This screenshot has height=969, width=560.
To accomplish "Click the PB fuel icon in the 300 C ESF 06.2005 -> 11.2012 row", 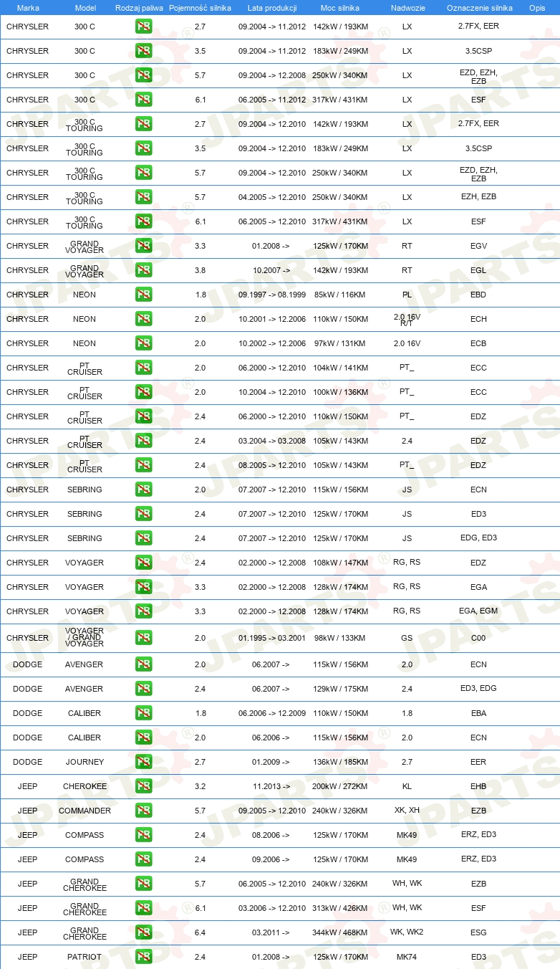I will pos(143,100).
